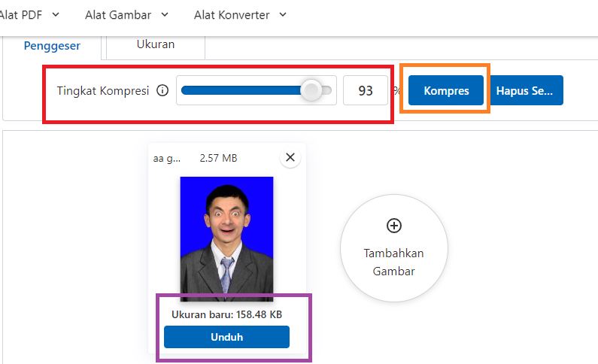Open the Alat PDF dropdown menu

pyautogui.click(x=29, y=15)
